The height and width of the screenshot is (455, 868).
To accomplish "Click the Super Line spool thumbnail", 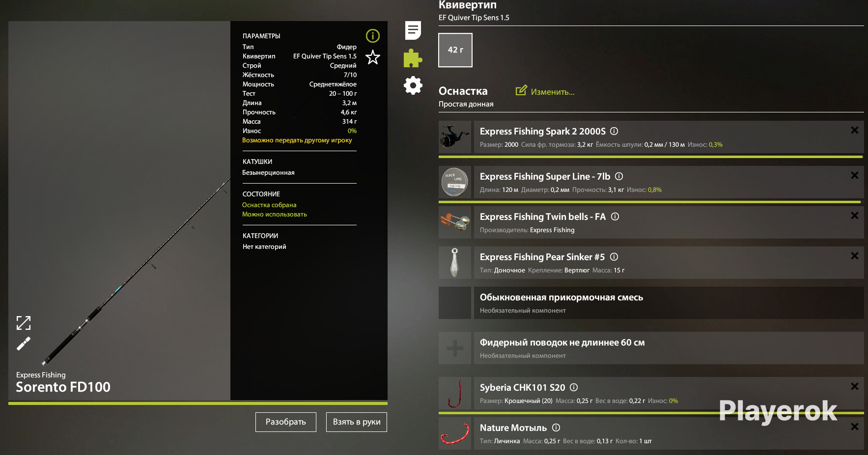I will tap(455, 182).
